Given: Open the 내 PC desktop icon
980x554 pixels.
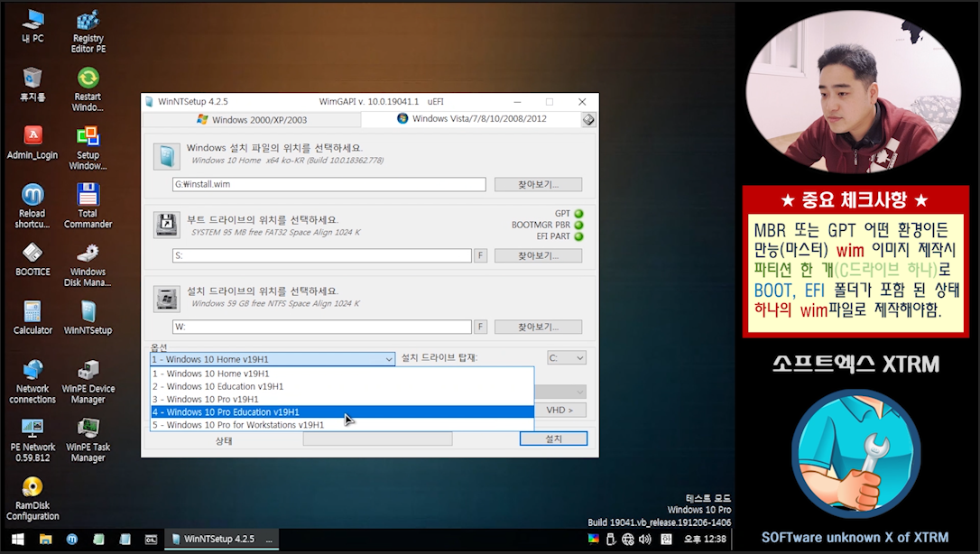Looking at the screenshot, I should (x=32, y=27).
